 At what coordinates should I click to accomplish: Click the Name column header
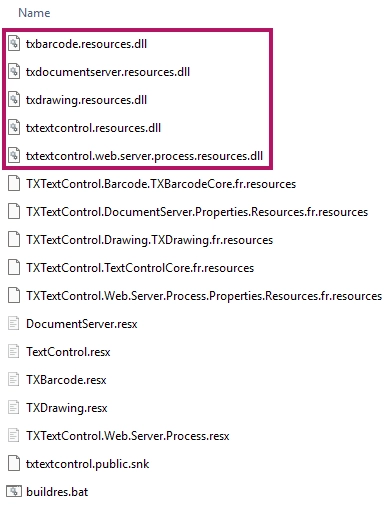(34, 13)
